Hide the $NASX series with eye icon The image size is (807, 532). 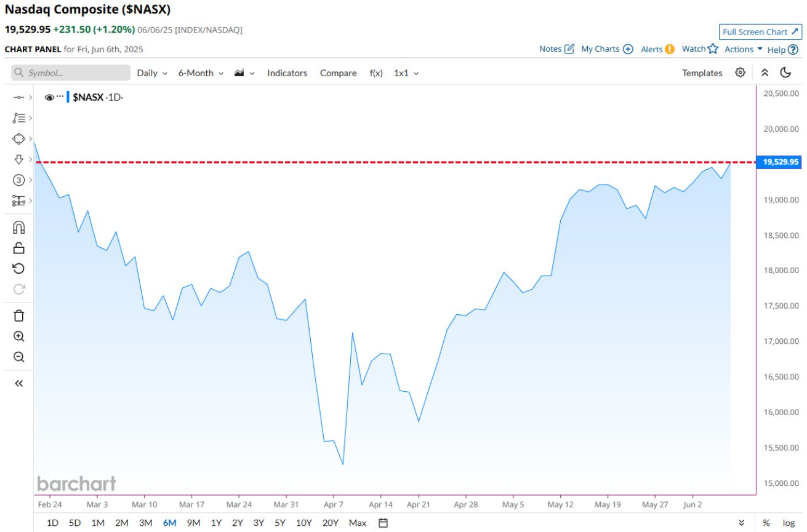coord(49,97)
